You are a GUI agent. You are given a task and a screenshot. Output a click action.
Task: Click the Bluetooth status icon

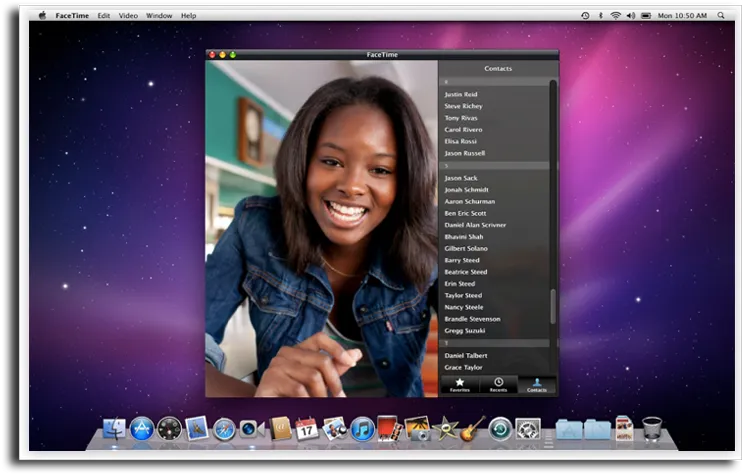click(x=601, y=16)
